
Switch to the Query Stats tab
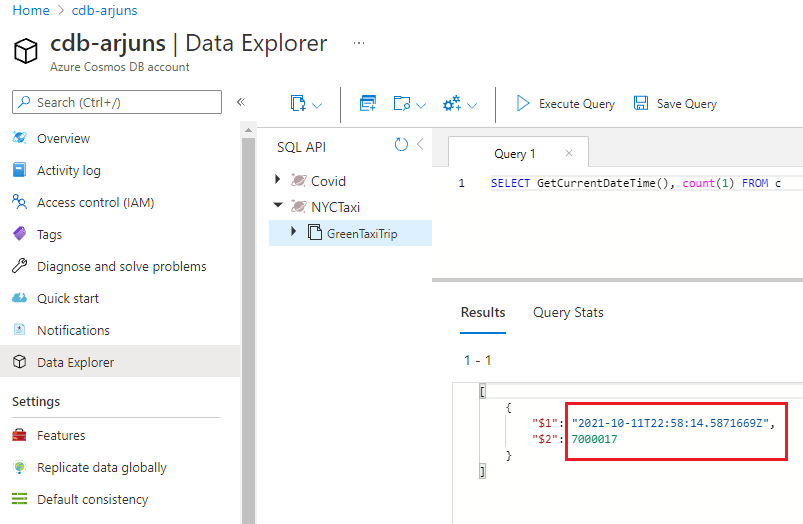click(568, 313)
